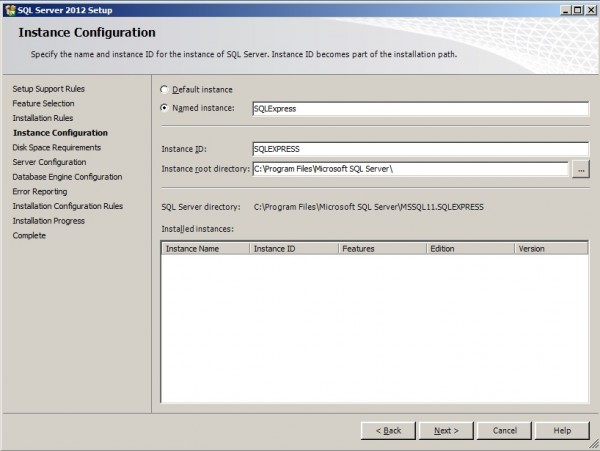Viewport: 600px width, 451px height.
Task: Maximize the setup window
Action: click(x=578, y=10)
